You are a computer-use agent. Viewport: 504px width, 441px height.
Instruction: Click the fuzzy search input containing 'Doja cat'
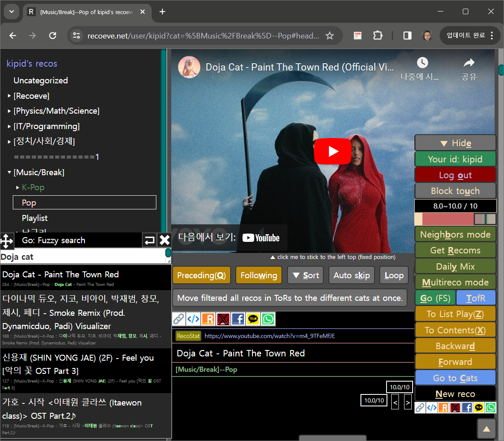[x=83, y=257]
